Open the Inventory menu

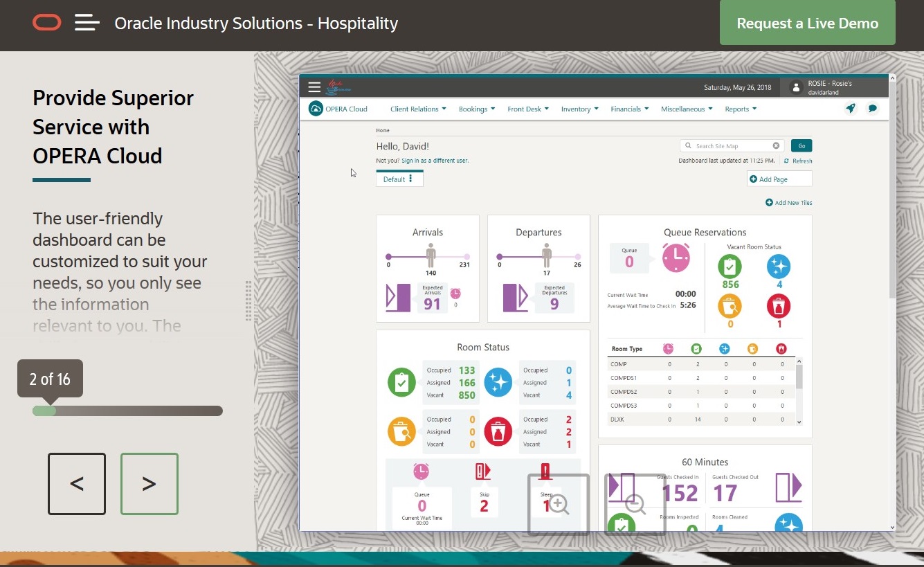[x=580, y=109]
